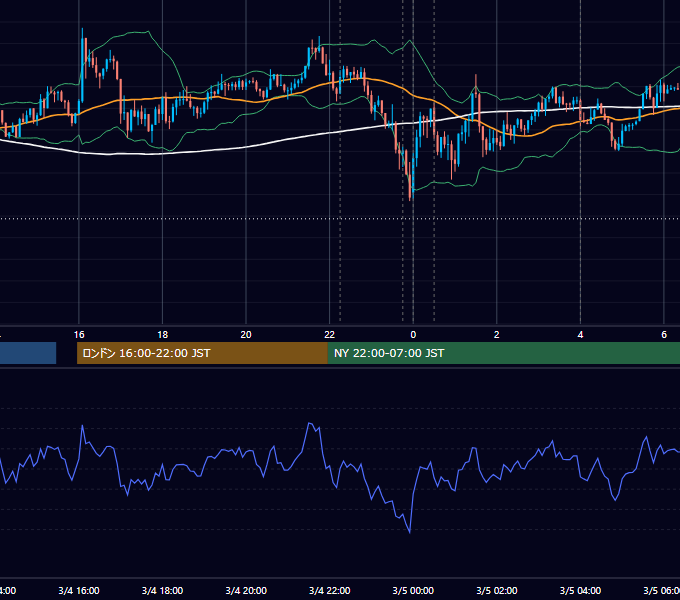Click the 3/5 00:00 label in indicator panel
680x600 pixels.
click(x=413, y=590)
